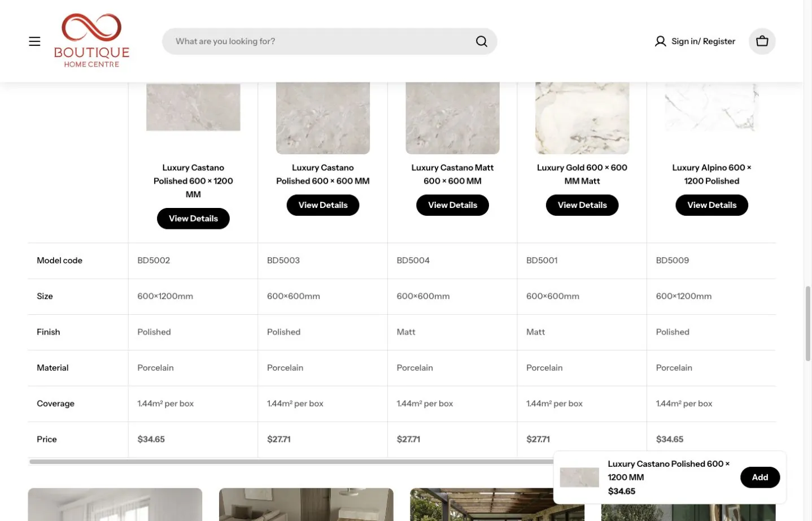Click the product title Luxury Gold 600 × 600 MM Matt
This screenshot has height=521, width=812.
click(582, 174)
